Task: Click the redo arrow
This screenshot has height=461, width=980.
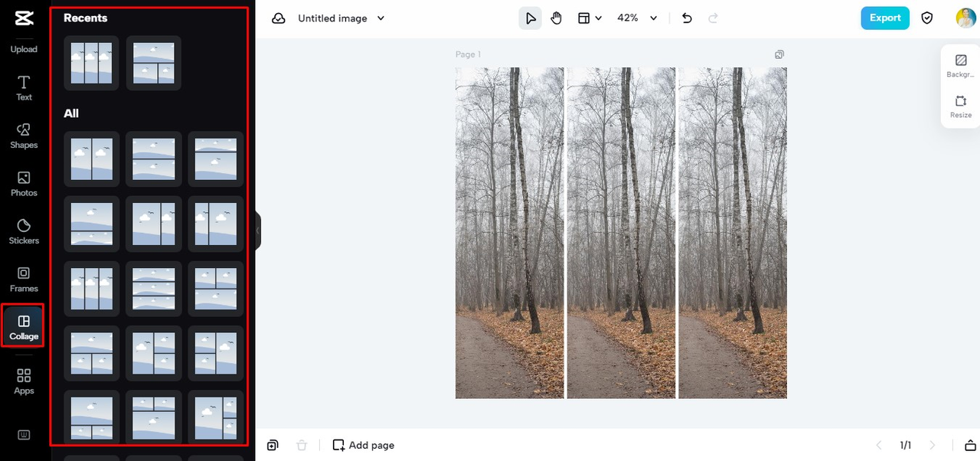Action: (714, 18)
